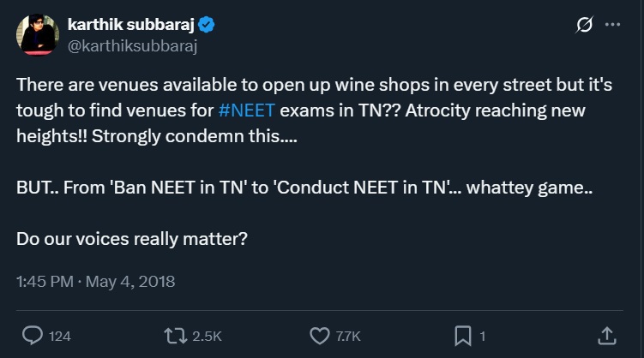Click the line "Do our voices really matter?"
This screenshot has height=358, width=644.
(x=132, y=238)
